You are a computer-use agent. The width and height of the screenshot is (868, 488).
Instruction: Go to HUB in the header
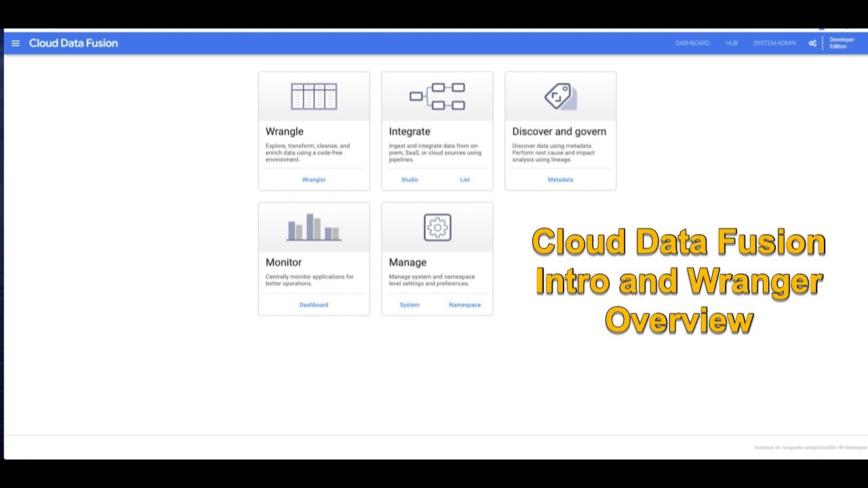[732, 43]
